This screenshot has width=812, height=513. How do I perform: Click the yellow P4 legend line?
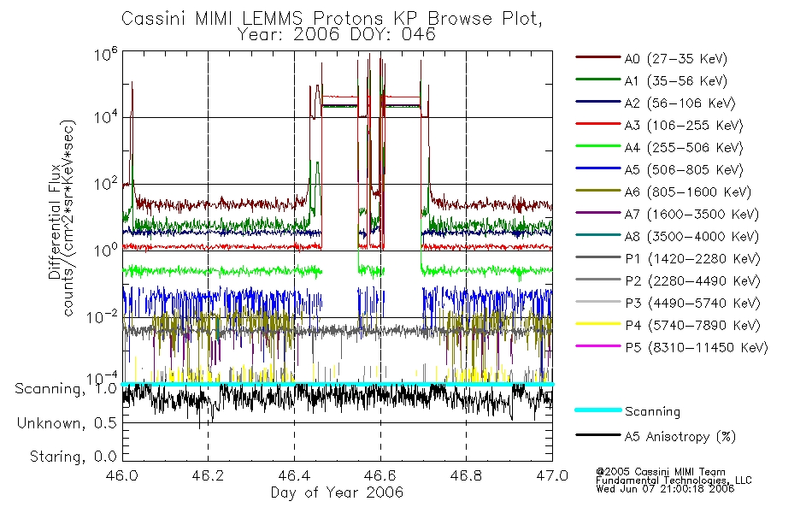[x=597, y=324]
